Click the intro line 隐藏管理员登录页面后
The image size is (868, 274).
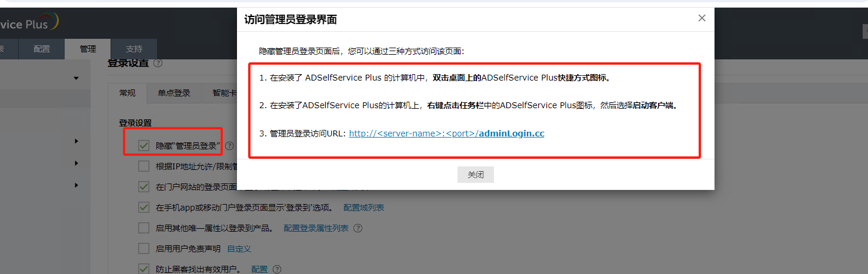(x=362, y=51)
